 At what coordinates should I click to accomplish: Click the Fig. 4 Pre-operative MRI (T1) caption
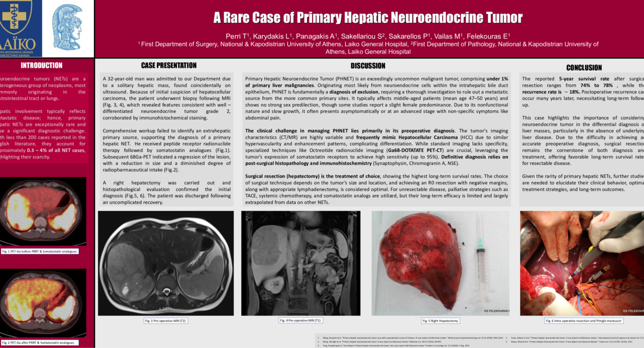(x=300, y=320)
